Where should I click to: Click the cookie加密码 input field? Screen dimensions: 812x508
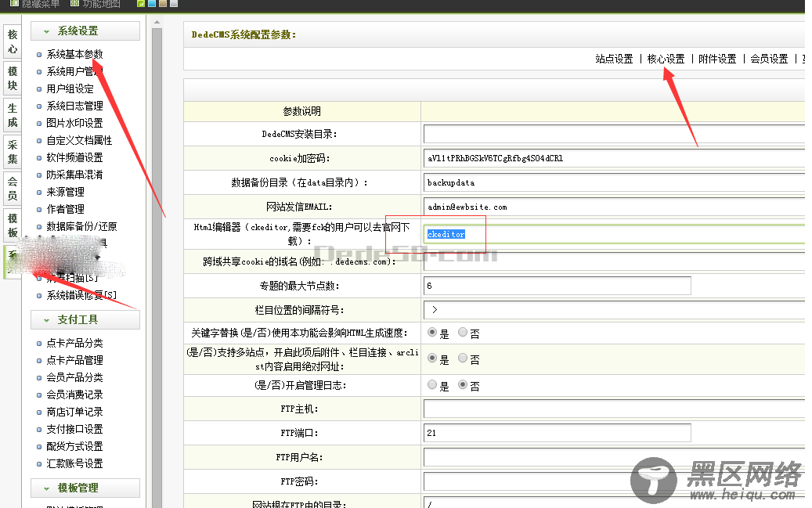coord(614,158)
